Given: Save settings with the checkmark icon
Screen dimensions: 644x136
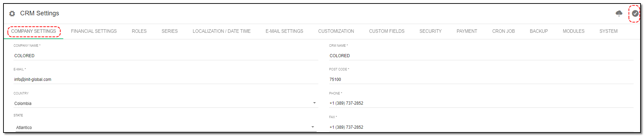Looking at the screenshot, I should (635, 14).
